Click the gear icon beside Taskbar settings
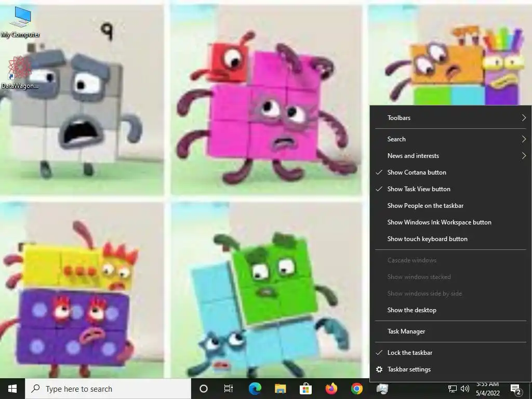 (379, 369)
